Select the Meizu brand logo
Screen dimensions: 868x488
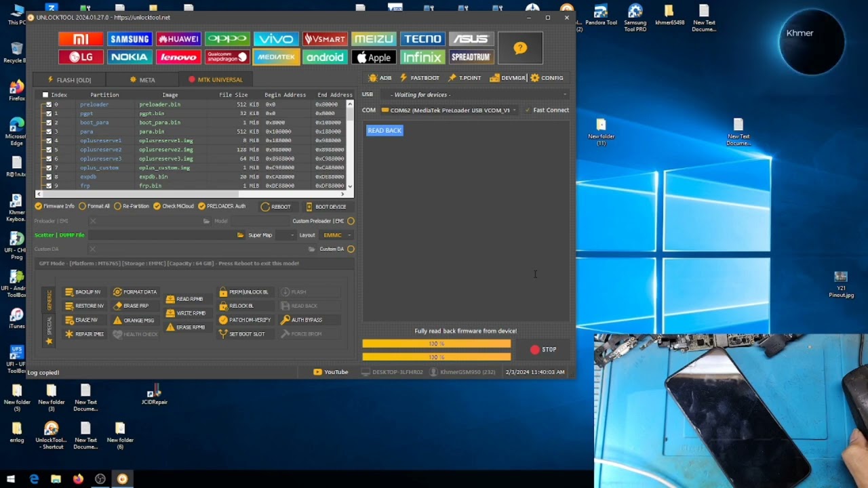click(x=374, y=39)
